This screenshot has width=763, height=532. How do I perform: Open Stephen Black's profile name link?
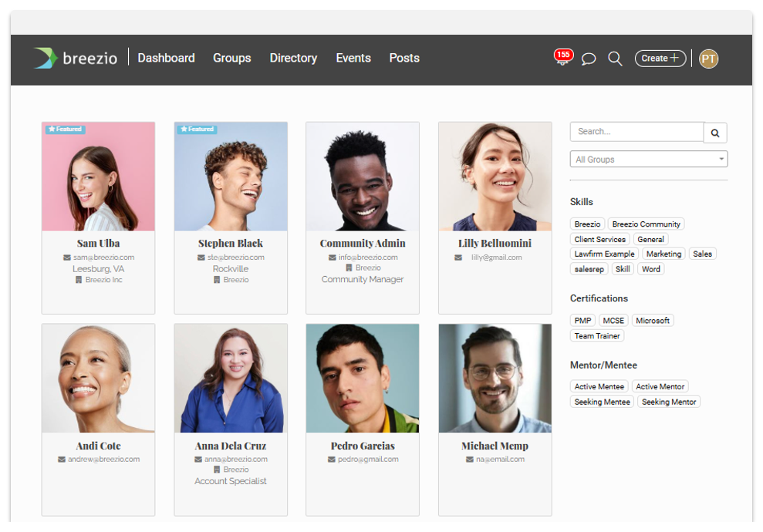(231, 244)
